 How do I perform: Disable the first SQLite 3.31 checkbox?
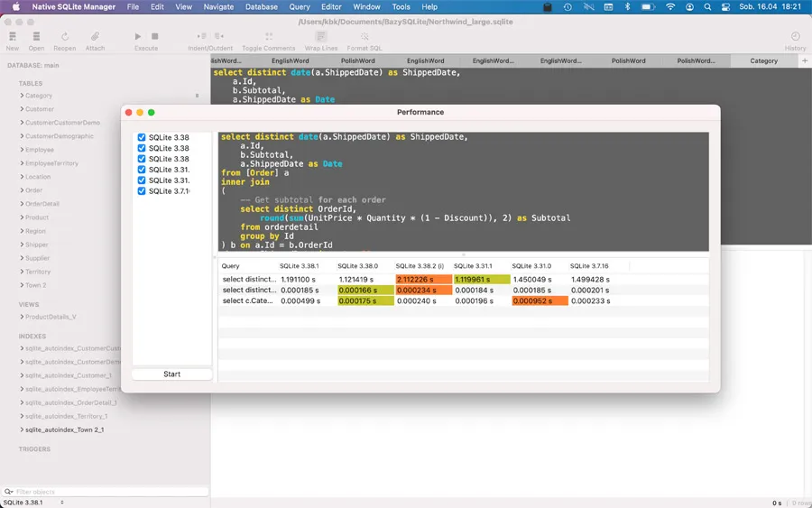[x=142, y=170]
